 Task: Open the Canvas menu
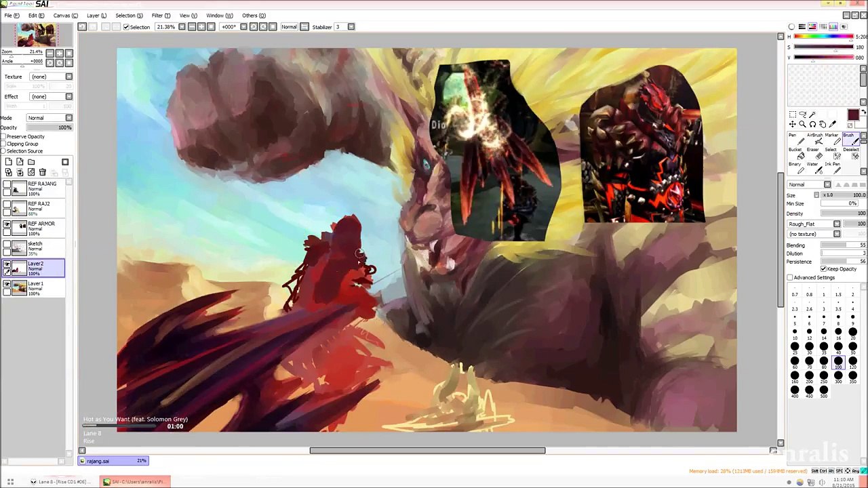65,16
